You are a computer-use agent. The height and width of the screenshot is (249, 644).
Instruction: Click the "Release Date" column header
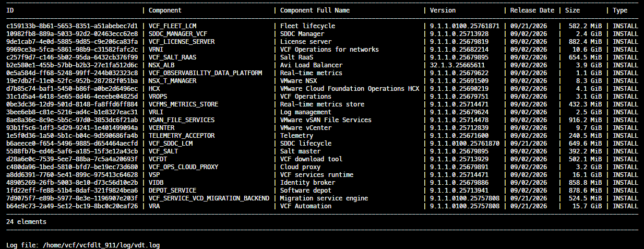[532, 10]
